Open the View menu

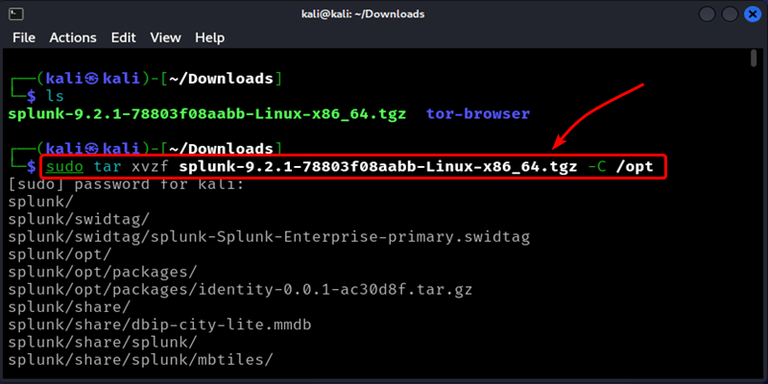[166, 38]
